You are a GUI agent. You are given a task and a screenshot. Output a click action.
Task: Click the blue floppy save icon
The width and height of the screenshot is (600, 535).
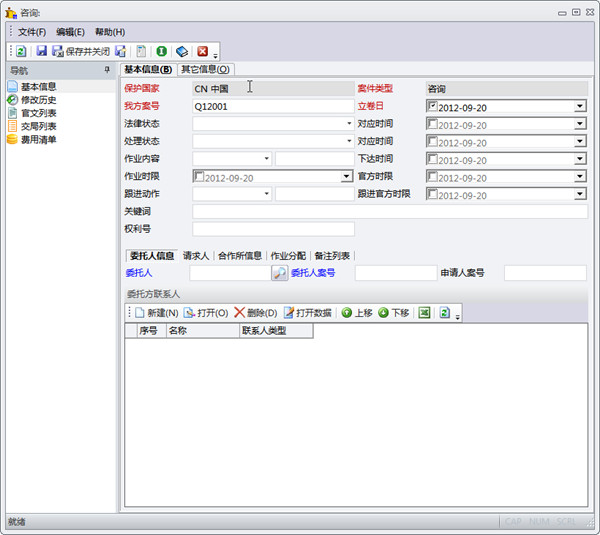point(41,51)
